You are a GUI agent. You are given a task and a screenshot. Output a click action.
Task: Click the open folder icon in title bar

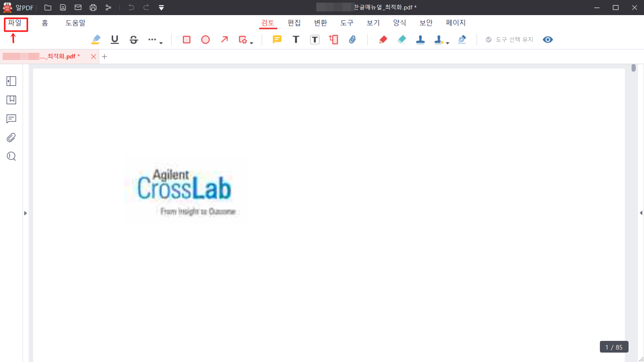(48, 8)
